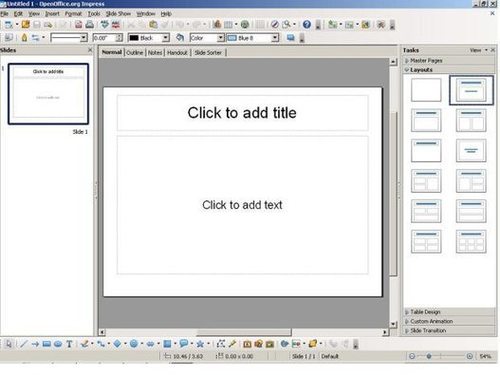Open the line style dropdown
Viewport: 500px width, 375px height.
click(84, 38)
